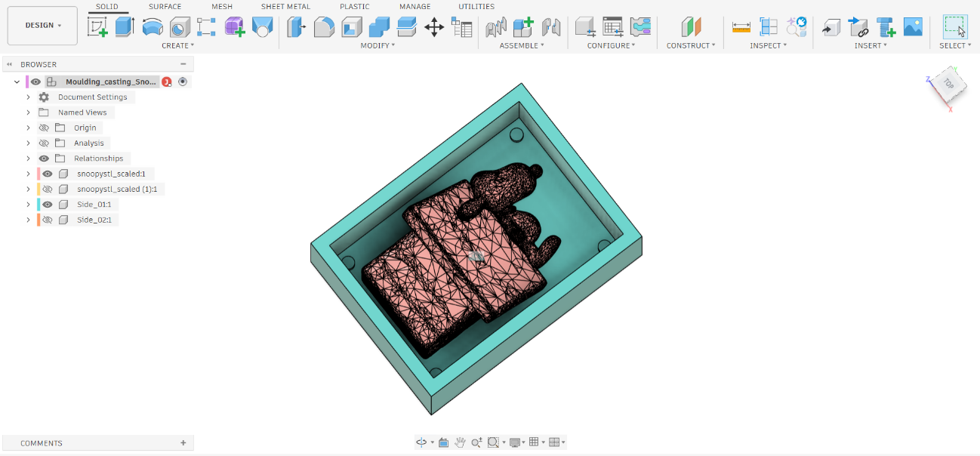Toggle the root component activate radio button
980x456 pixels.
(x=183, y=82)
